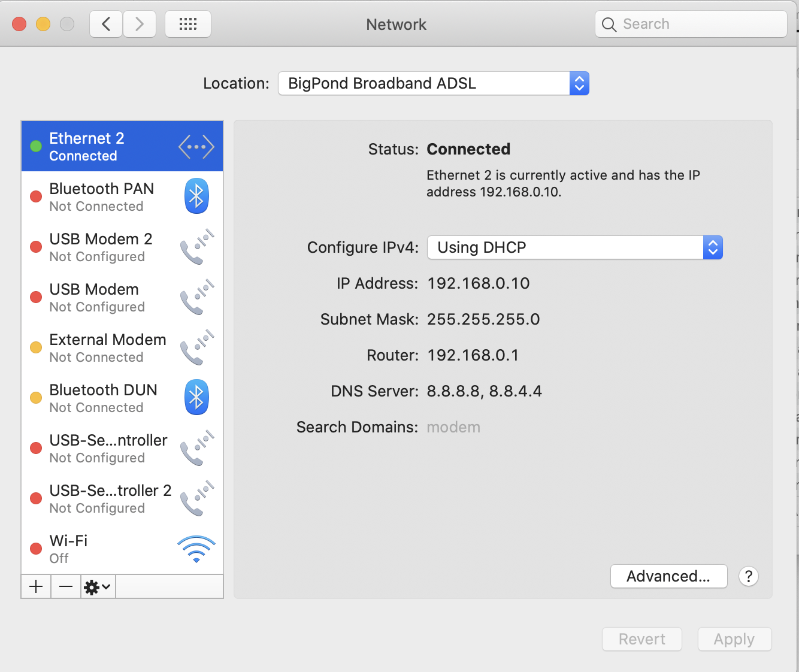Screen dimensions: 799x672
Task: Open help with question mark button
Action: [x=749, y=576]
